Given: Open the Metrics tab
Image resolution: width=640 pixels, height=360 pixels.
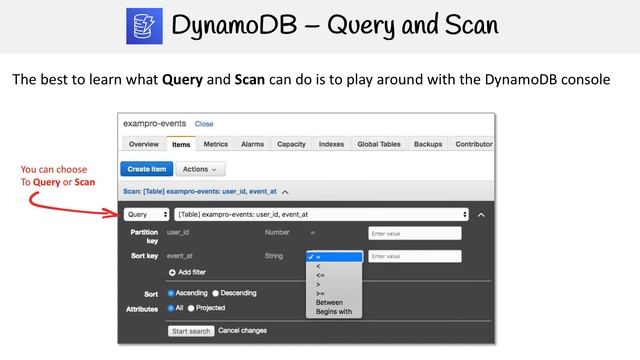Looking at the screenshot, I should coord(216,144).
